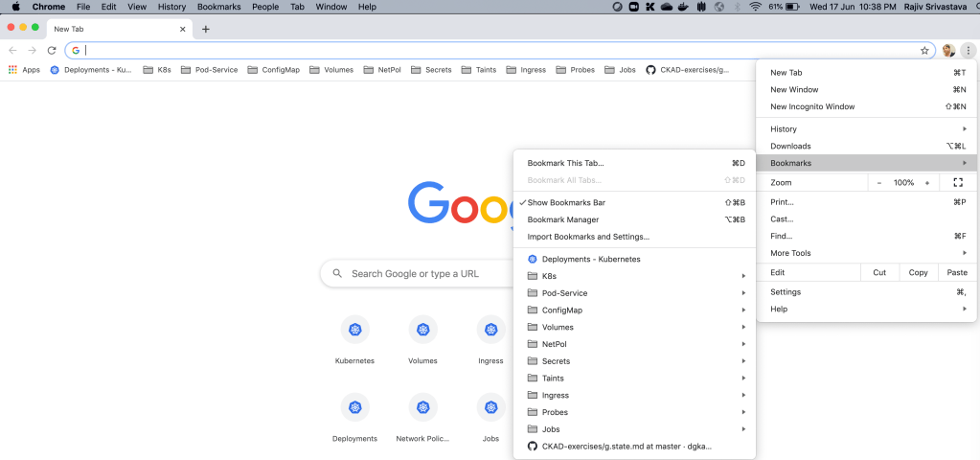Screen dimensions: 980x460
Task: Click the profile avatar icon
Action: pyautogui.click(x=947, y=50)
